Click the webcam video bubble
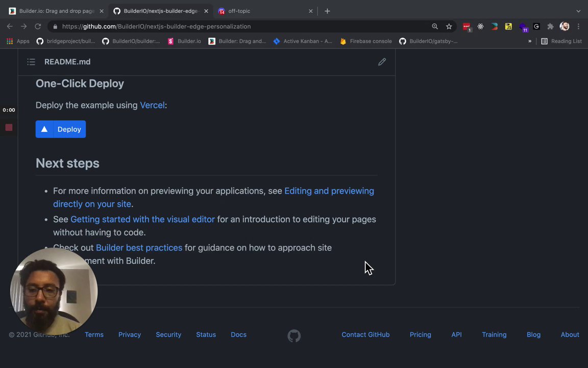The height and width of the screenshot is (368, 588). click(x=54, y=291)
